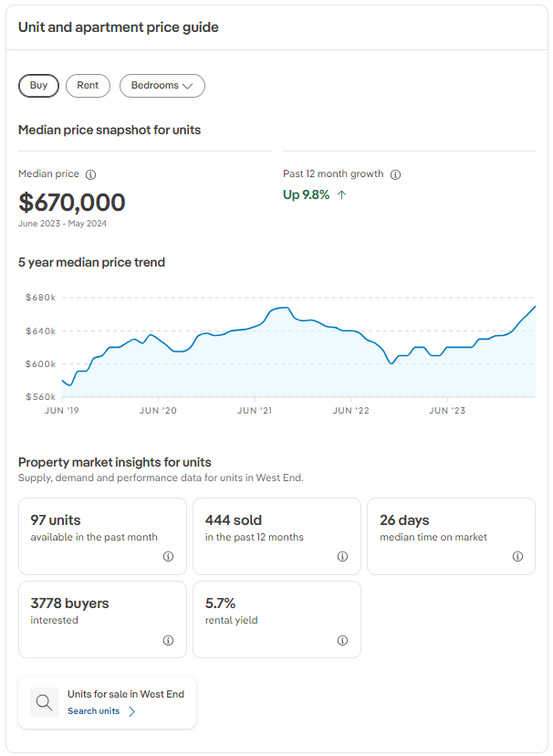Switch to the Rent option
This screenshot has height=756, width=553.
click(x=88, y=86)
